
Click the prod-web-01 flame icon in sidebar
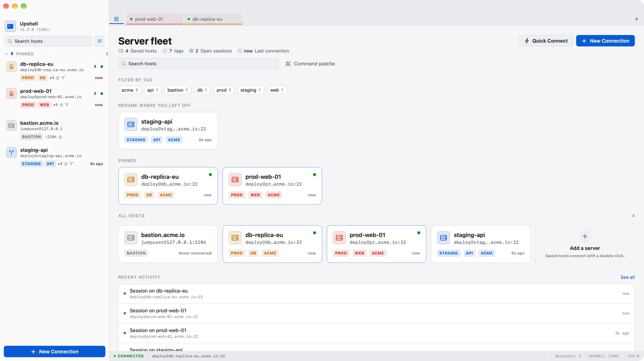coord(11,94)
